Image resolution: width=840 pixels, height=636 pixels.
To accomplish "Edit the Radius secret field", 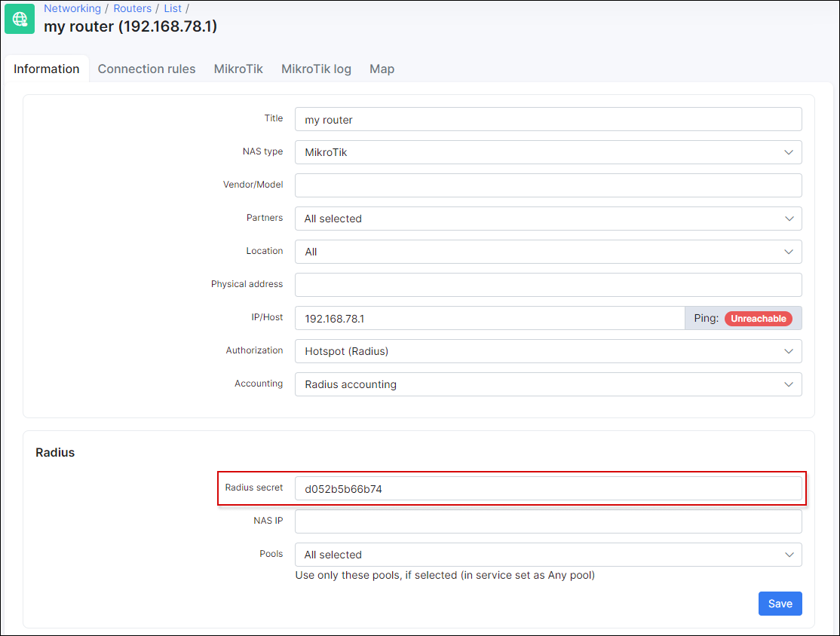I will 548,489.
